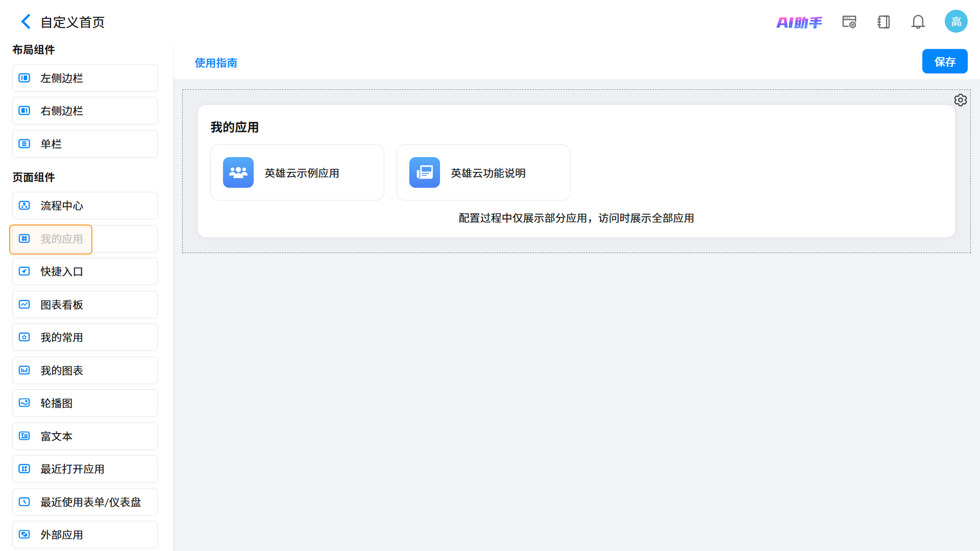
Task: Click the 左侧边栏 layout icon
Action: (x=24, y=78)
